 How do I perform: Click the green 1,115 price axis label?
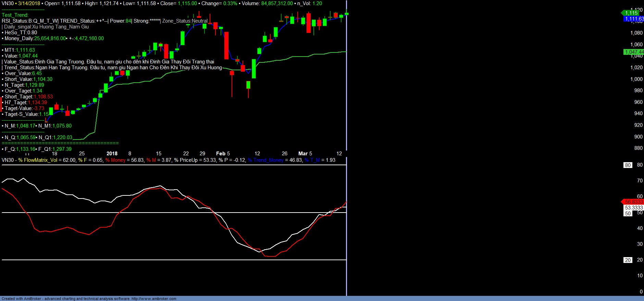coord(631,13)
